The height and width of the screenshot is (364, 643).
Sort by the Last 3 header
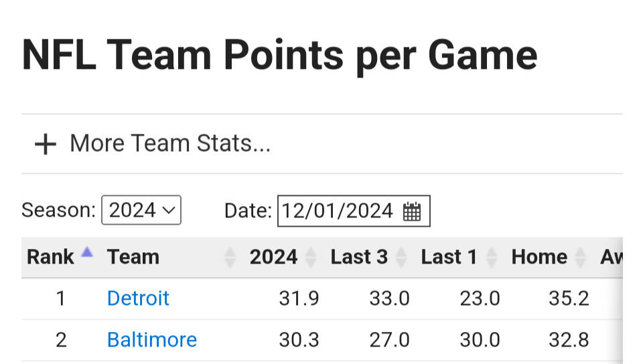359,257
